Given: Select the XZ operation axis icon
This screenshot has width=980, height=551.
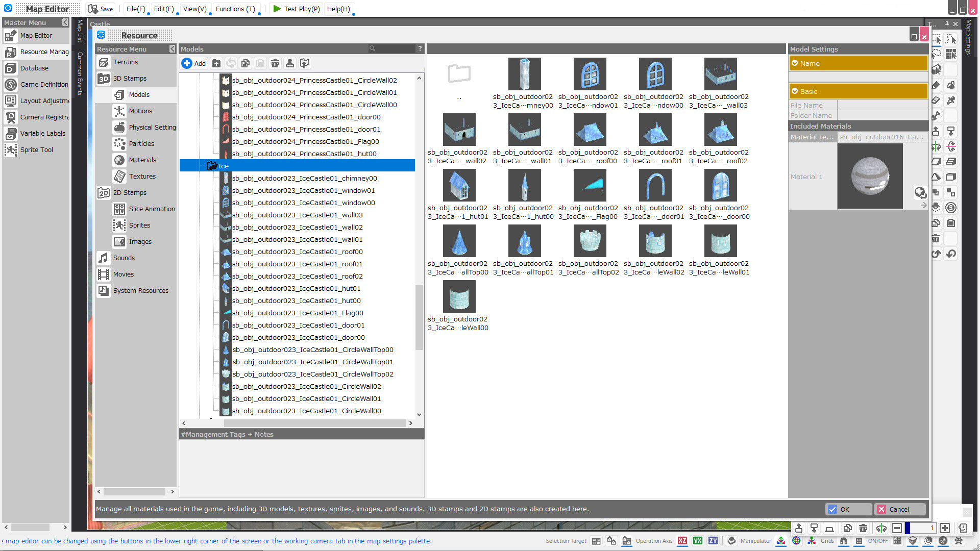Looking at the screenshot, I should click(x=682, y=541).
